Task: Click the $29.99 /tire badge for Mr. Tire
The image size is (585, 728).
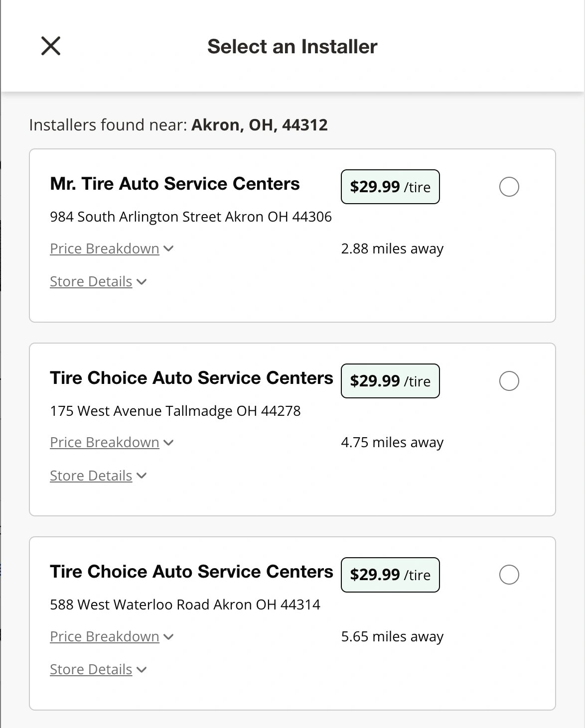Action: click(x=390, y=187)
